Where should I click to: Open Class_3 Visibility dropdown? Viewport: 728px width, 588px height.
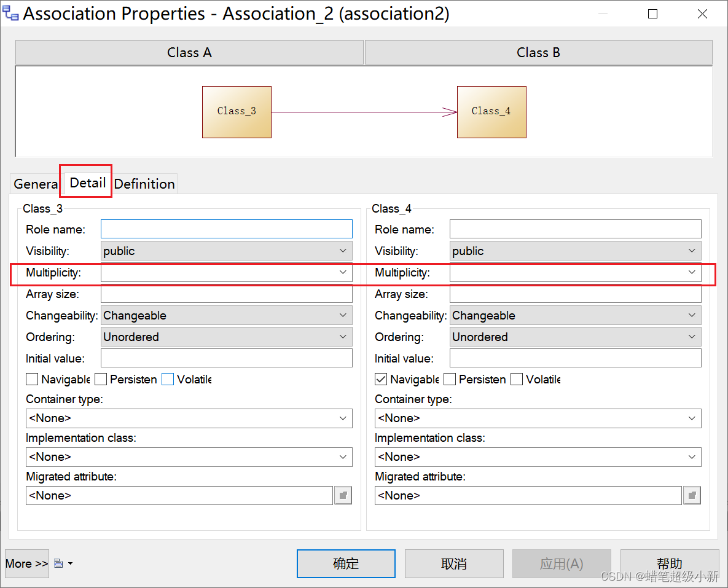click(x=227, y=251)
